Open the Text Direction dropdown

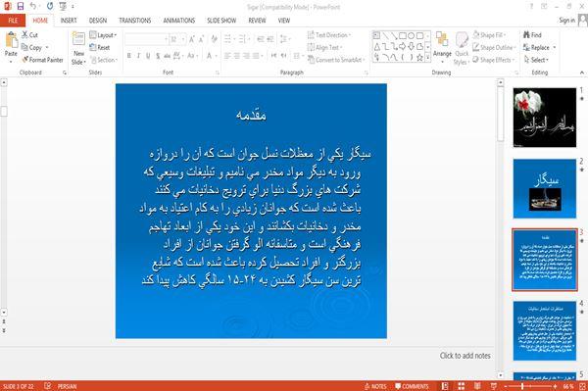329,35
